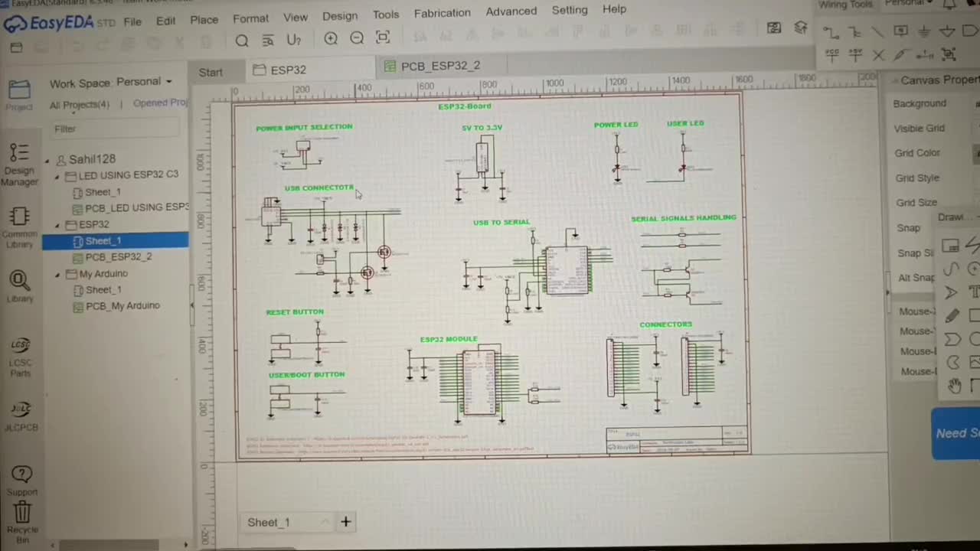Screen dimensions: 980x551
Task: Open LCSC Parts from the sidebar
Action: pyautogui.click(x=21, y=357)
